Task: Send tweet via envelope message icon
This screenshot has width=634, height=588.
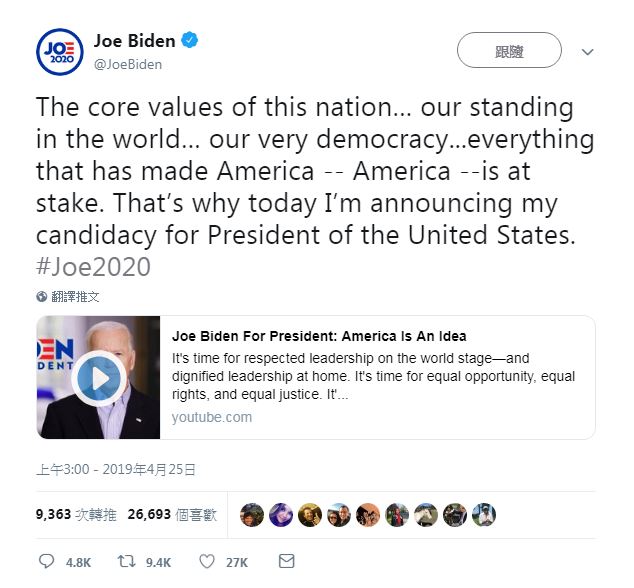Action: [x=287, y=561]
